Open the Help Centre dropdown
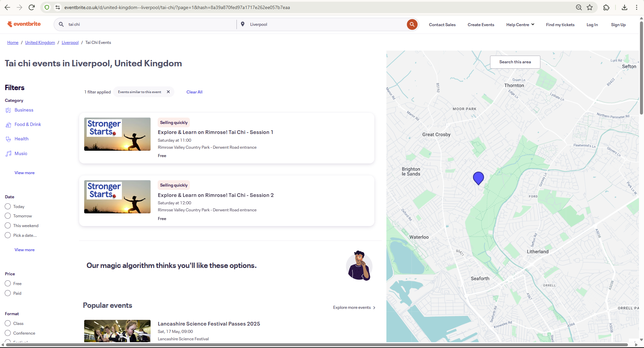 (x=520, y=25)
